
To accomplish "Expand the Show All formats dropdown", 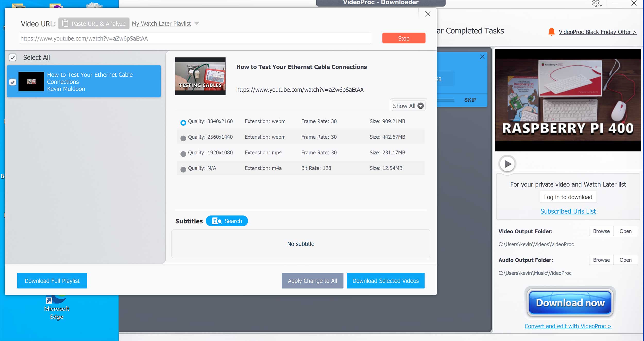I will (408, 106).
